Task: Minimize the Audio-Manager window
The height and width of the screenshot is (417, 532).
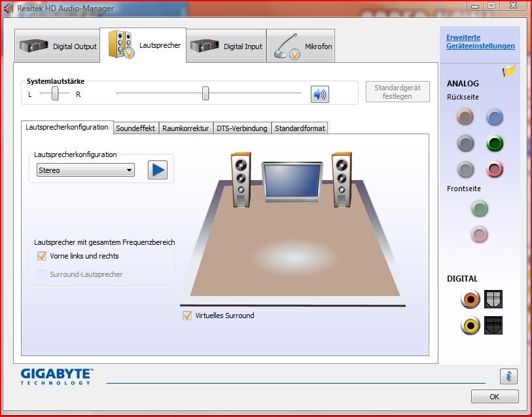Action: point(475,5)
